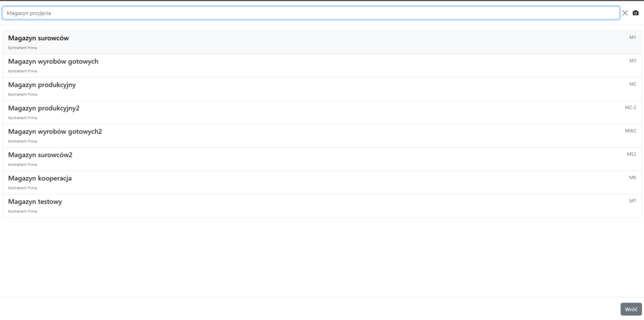Choose Magazyn wyrobów gotowych2 entry
Viewport: 644px width, 320px height.
pos(55,131)
